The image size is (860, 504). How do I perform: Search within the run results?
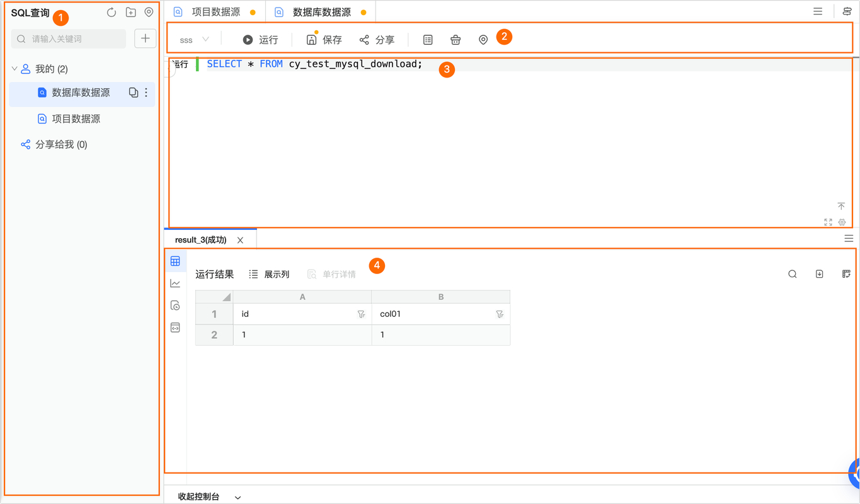click(792, 274)
